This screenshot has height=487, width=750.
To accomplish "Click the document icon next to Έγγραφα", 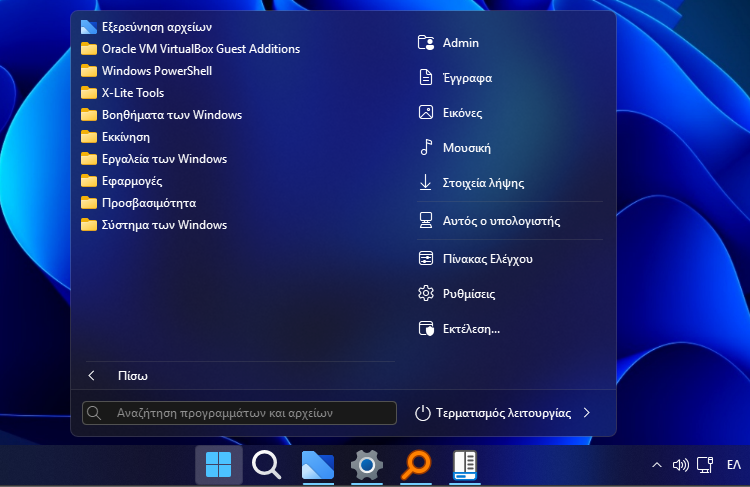I will coord(426,77).
